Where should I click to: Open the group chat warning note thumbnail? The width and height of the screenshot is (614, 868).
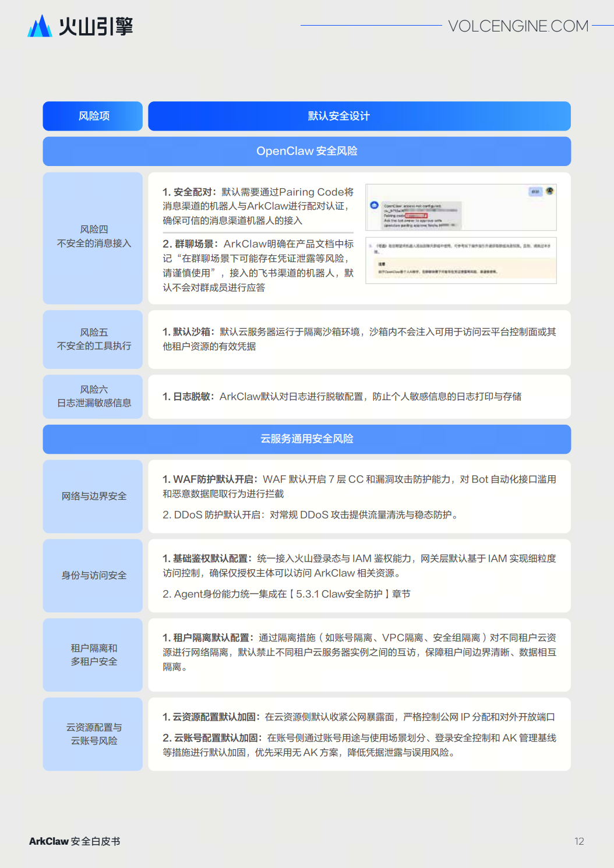click(x=461, y=260)
